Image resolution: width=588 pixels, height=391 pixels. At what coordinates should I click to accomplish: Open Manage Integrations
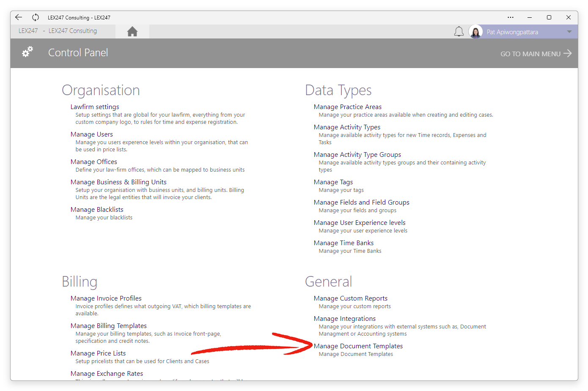click(x=345, y=319)
